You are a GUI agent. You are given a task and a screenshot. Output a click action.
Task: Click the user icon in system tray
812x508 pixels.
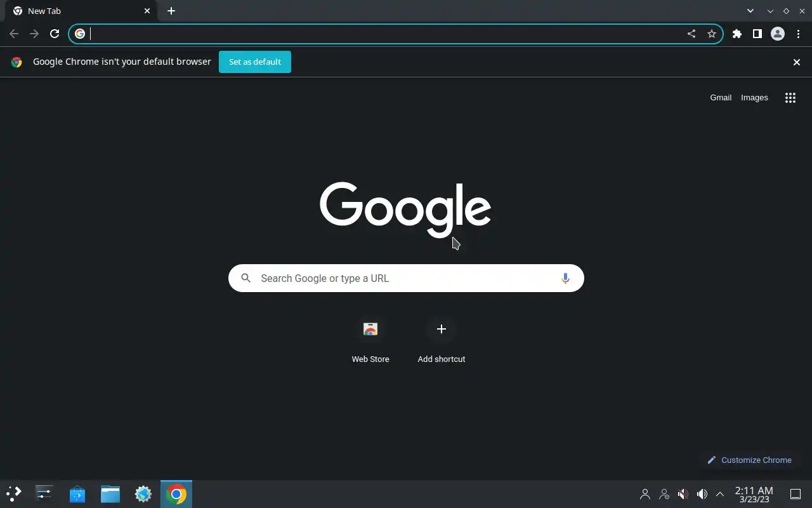(x=645, y=493)
